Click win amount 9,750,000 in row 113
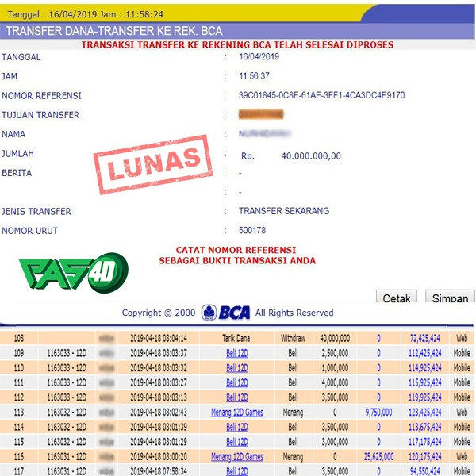 click(x=378, y=413)
